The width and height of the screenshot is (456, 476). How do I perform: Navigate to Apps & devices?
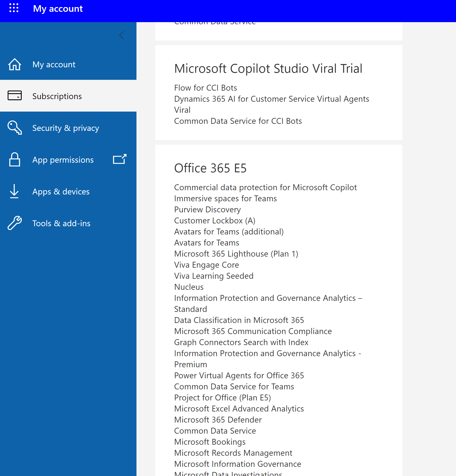(68, 191)
